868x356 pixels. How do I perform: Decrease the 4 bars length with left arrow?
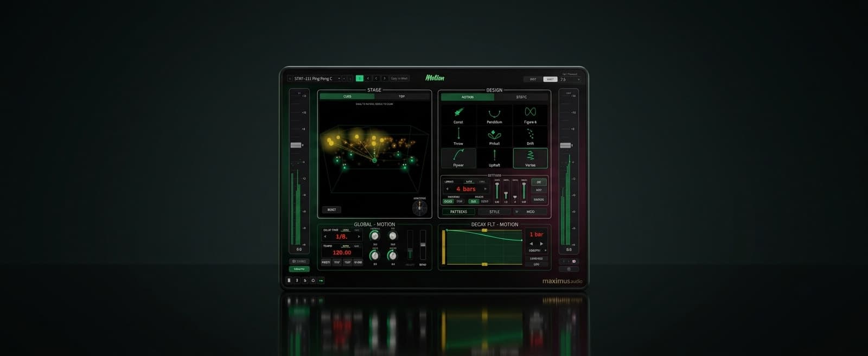(447, 189)
